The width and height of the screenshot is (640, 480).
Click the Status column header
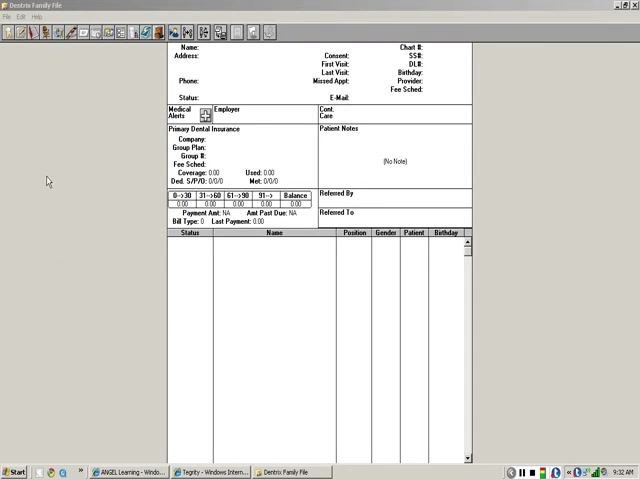(190, 233)
